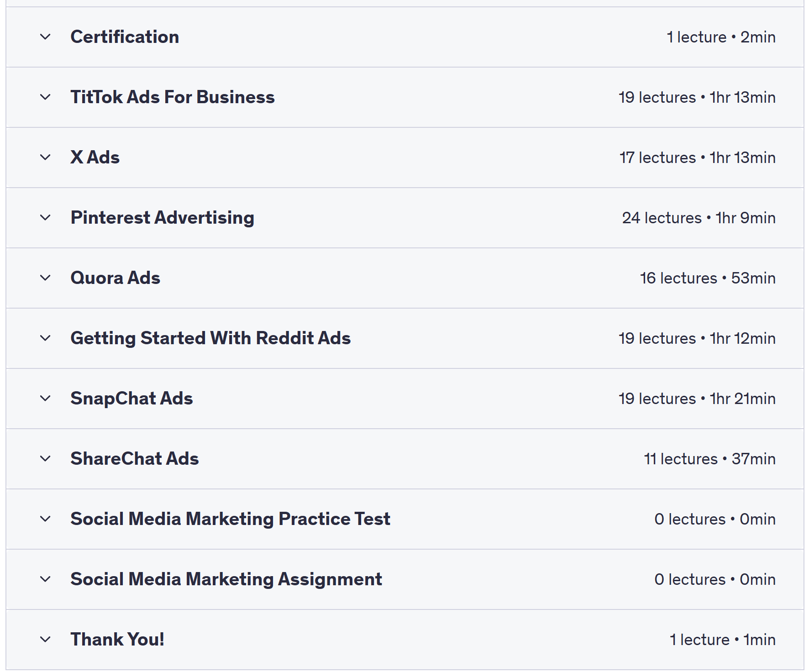Toggle the Quora Ads chevron
The width and height of the screenshot is (809, 672).
coord(45,278)
